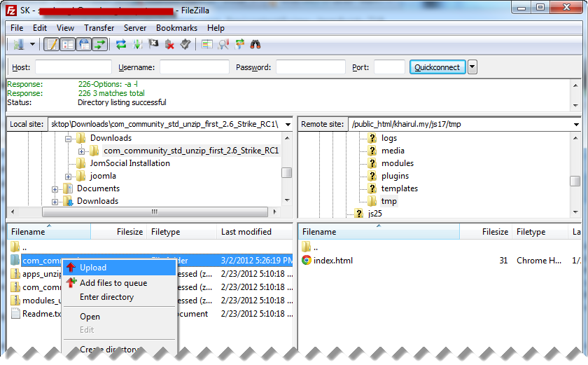588x365 pixels.
Task: Select the joomla folder in local tree
Action: [x=103, y=176]
